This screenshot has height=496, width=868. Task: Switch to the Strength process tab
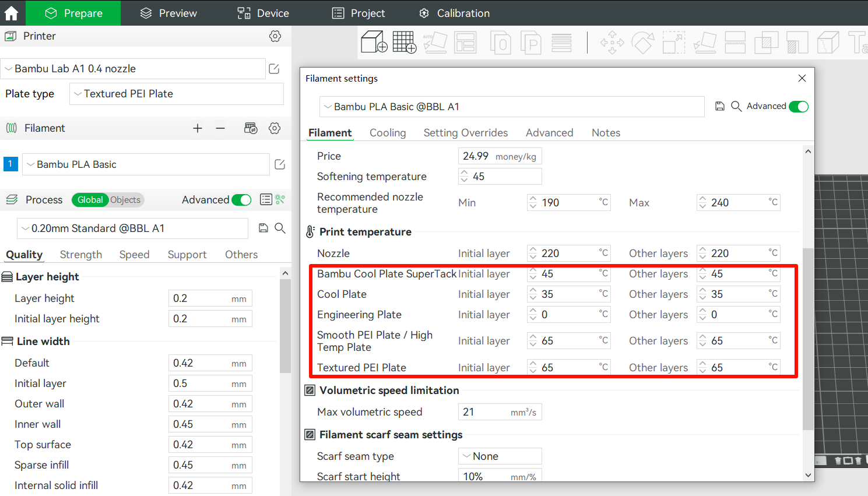(81, 255)
